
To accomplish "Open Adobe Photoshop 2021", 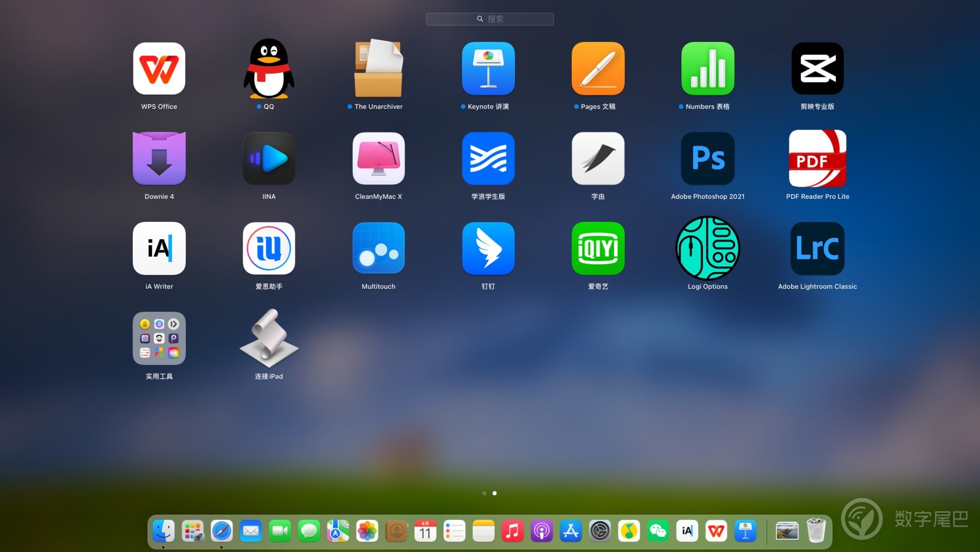I will 708,159.
